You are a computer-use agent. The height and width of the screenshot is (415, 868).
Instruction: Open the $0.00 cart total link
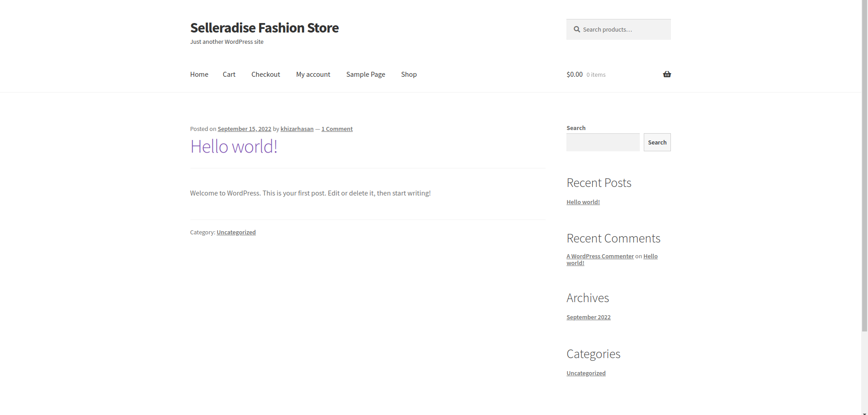(x=575, y=75)
